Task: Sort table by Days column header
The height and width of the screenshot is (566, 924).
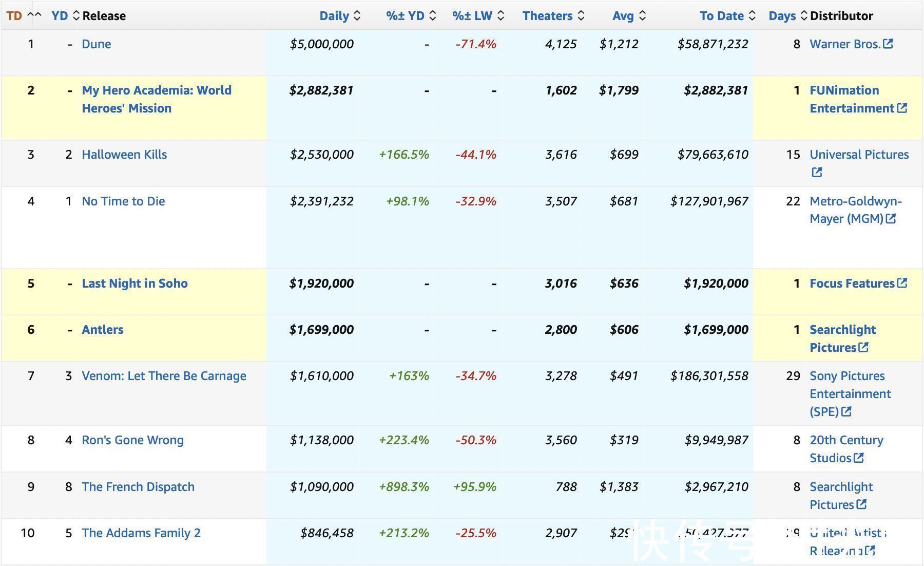Action: point(787,16)
